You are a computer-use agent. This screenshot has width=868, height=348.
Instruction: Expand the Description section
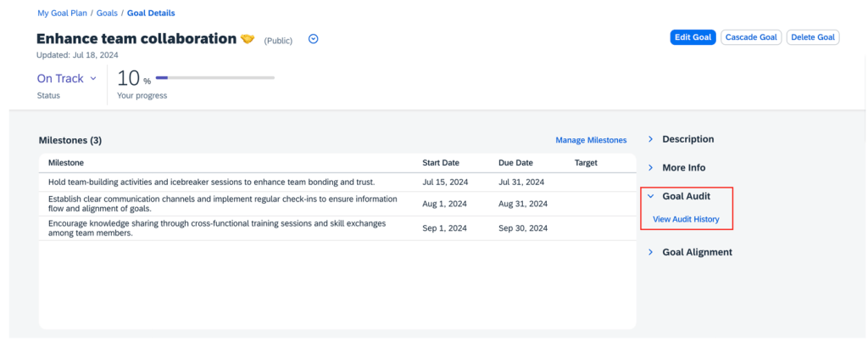point(687,139)
